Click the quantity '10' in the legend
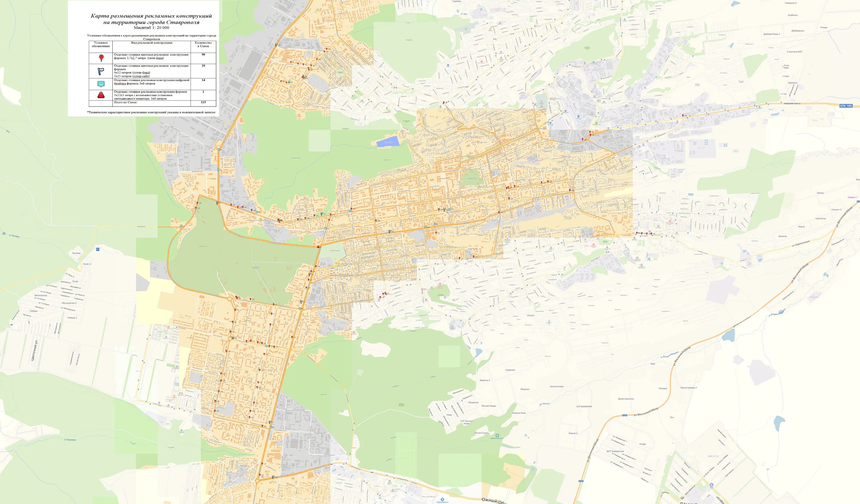860x504 pixels. coord(204,66)
